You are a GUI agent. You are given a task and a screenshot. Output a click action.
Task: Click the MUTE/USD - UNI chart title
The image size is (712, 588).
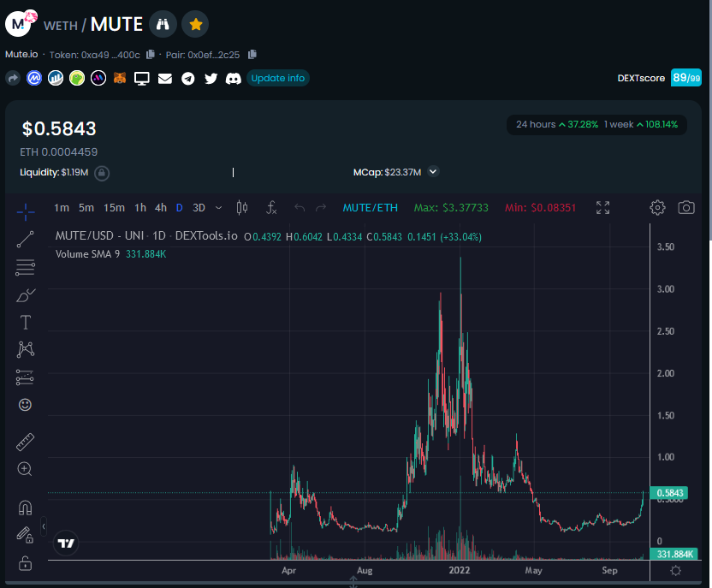pyautogui.click(x=146, y=236)
